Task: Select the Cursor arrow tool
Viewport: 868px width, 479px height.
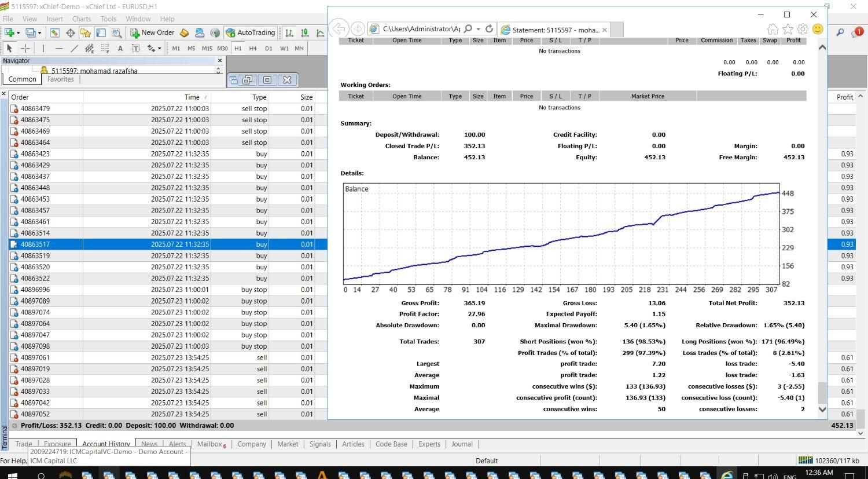Action: coord(9,49)
